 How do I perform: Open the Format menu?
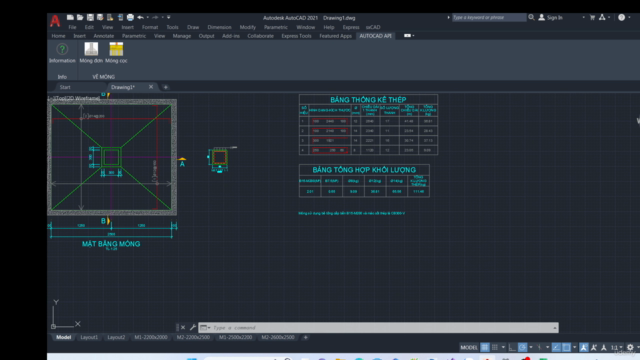pos(150,27)
